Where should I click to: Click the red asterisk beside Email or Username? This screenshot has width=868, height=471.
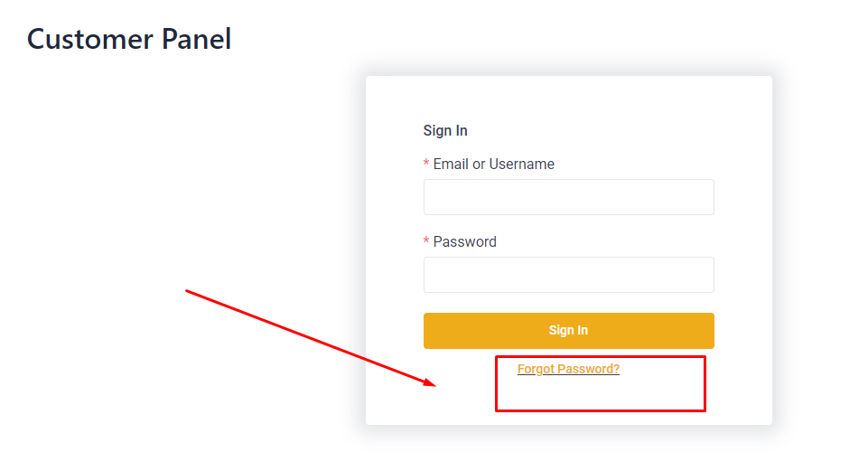coord(426,165)
